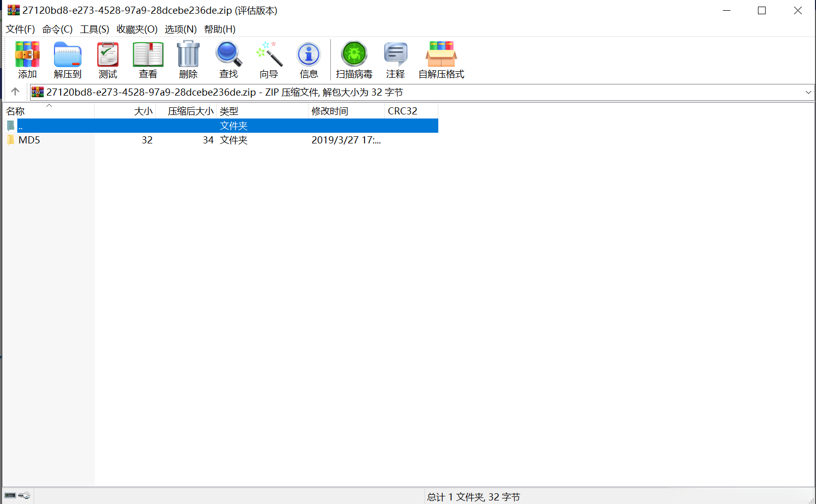816x504 pixels.
Task: Click the parent folder '..' icon
Action: pos(11,126)
